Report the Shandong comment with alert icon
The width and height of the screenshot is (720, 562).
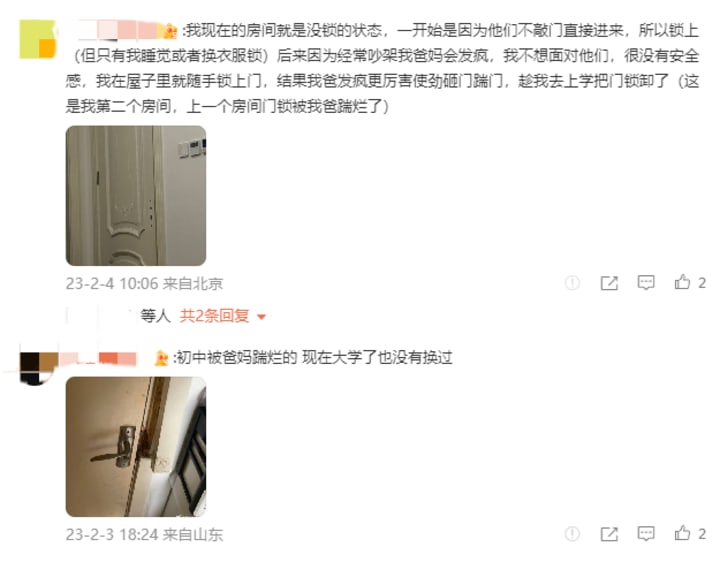tap(572, 534)
